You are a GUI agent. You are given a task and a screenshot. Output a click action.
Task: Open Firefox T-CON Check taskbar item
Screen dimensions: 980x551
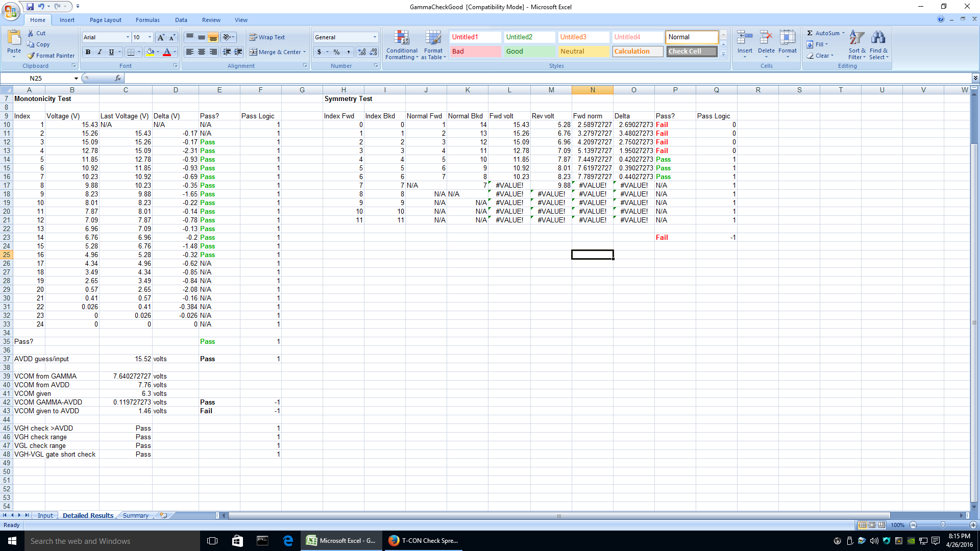tap(423, 541)
